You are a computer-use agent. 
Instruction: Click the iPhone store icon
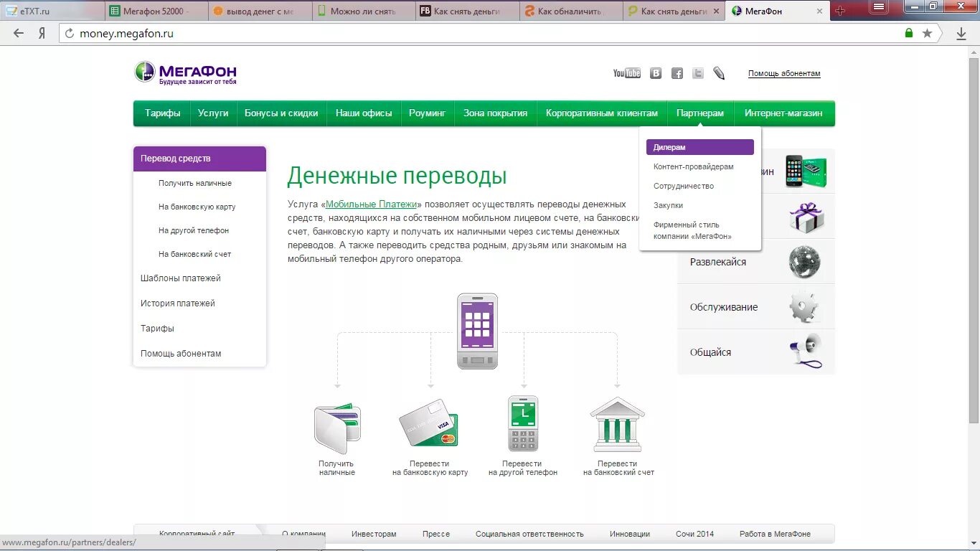click(x=806, y=171)
